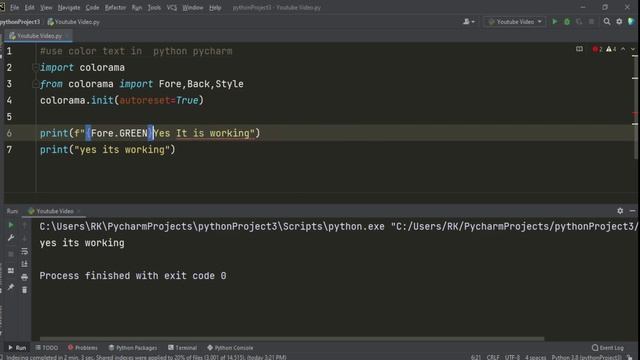The width and height of the screenshot is (640, 360).
Task: Open the File menu
Action: click(14, 7)
